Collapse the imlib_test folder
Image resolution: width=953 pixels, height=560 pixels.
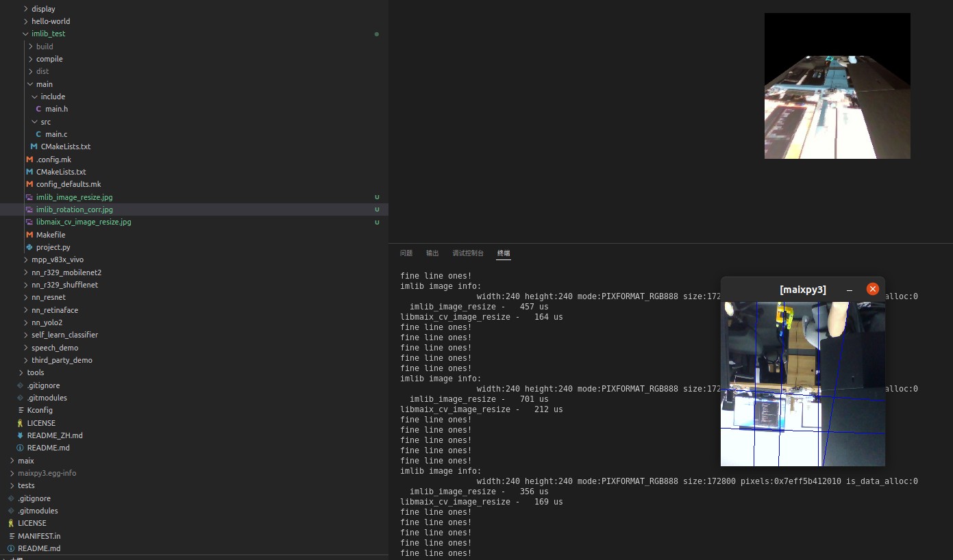(25, 34)
